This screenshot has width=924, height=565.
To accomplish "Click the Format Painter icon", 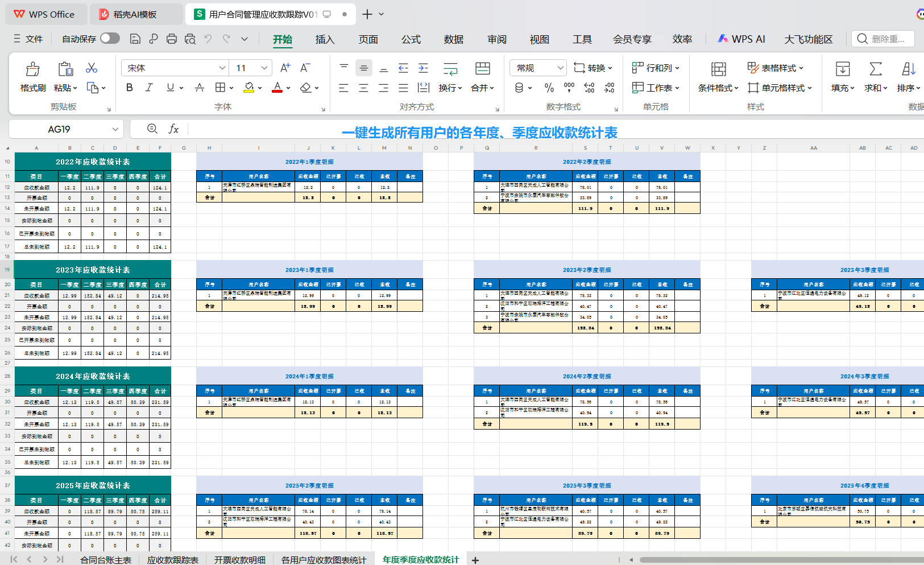I will [x=33, y=69].
